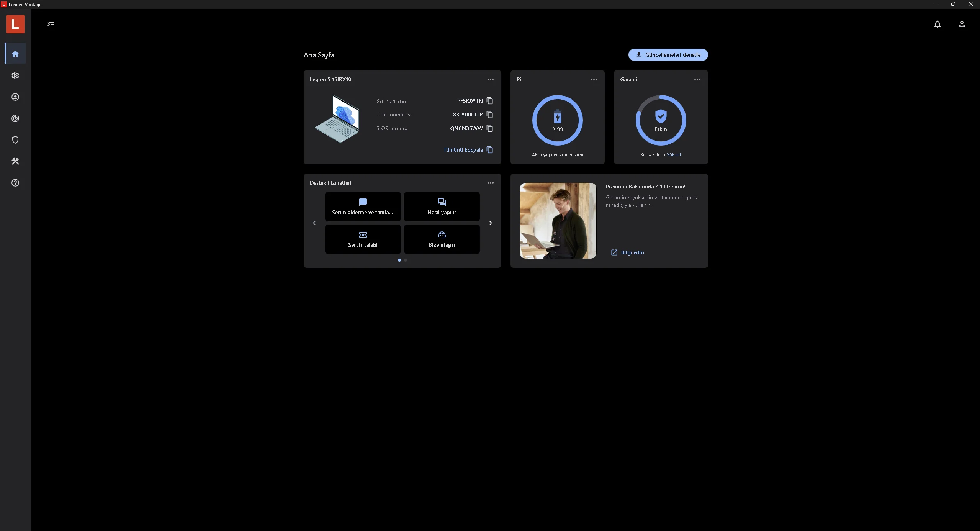
Task: Select second carousel page dot
Action: [x=406, y=260]
